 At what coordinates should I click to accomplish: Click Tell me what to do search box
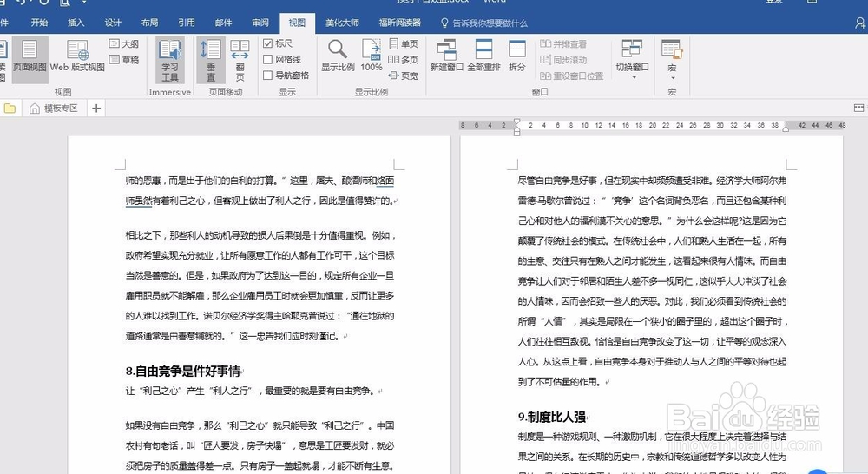pyautogui.click(x=483, y=23)
